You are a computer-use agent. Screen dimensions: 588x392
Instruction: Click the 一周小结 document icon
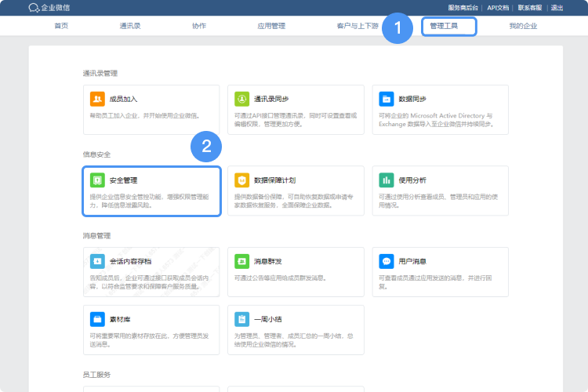[241, 319]
